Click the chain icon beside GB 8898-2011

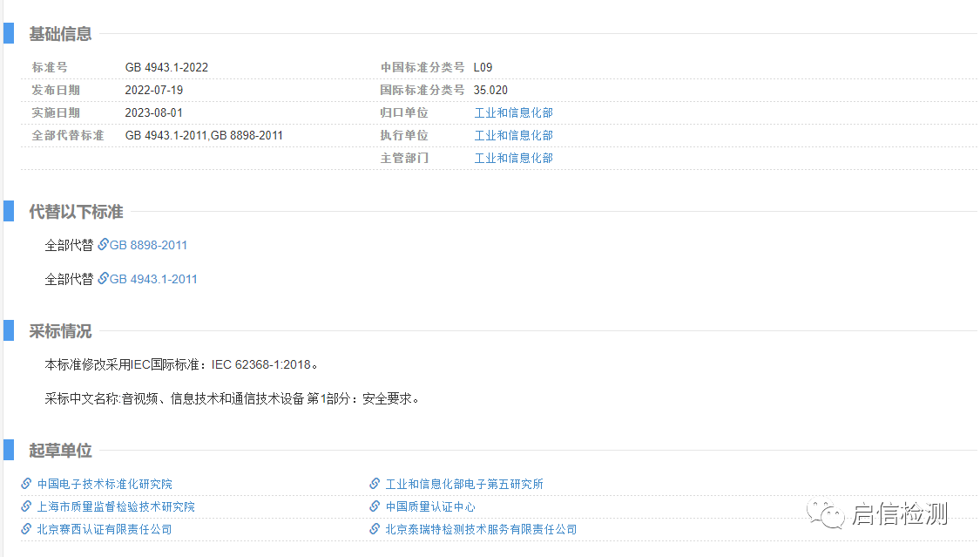pyautogui.click(x=103, y=245)
